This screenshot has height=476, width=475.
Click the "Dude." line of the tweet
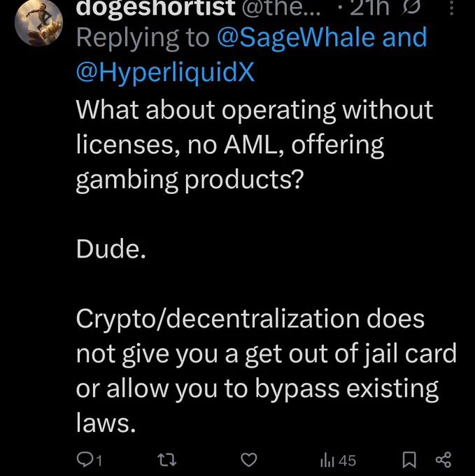[x=111, y=248]
